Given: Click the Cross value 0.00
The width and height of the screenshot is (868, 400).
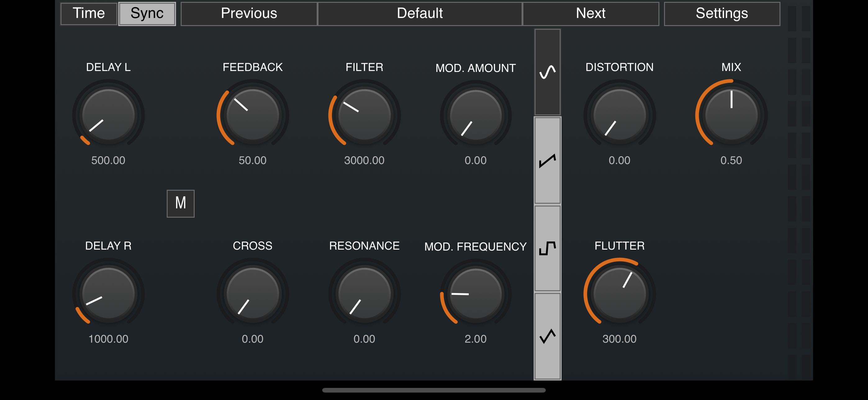Looking at the screenshot, I should pyautogui.click(x=252, y=339).
